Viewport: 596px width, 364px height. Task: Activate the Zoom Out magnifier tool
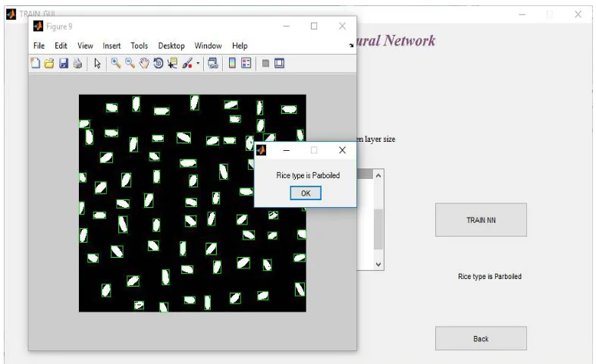pyautogui.click(x=130, y=63)
